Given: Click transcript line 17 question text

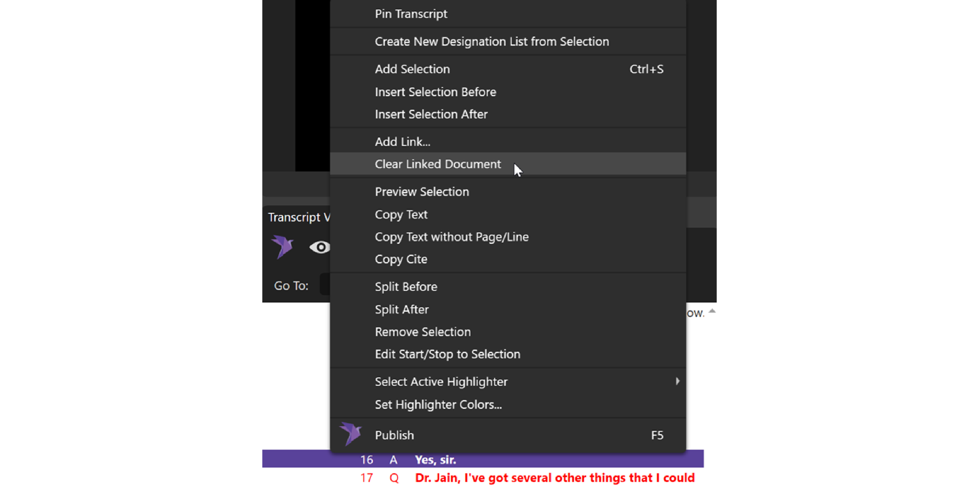Looking at the screenshot, I should pos(554,478).
